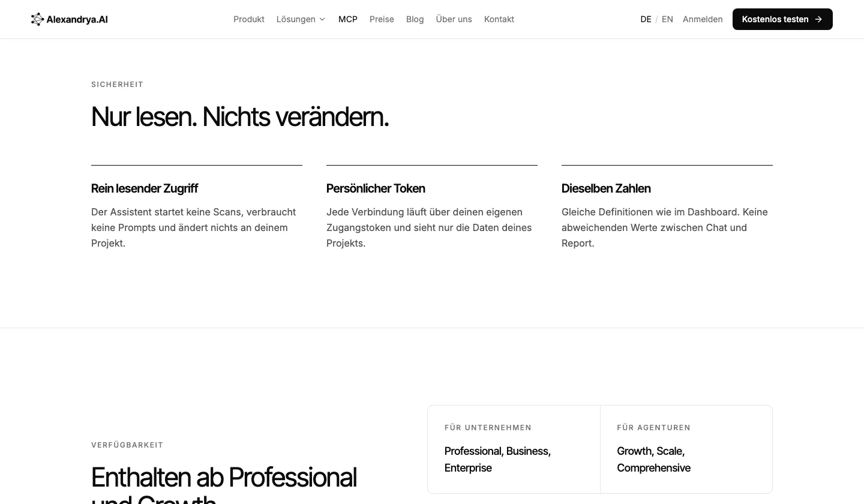Click the Kostenlos testen button
The image size is (864, 504).
[782, 19]
